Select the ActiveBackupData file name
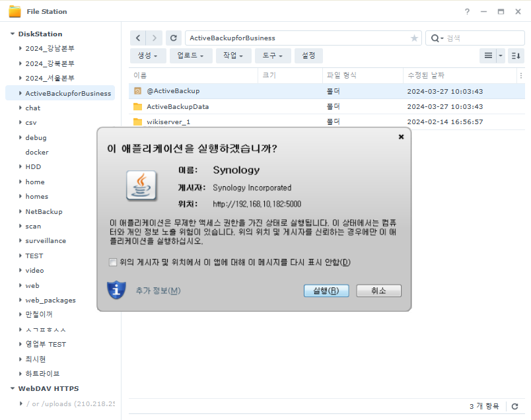 point(178,106)
